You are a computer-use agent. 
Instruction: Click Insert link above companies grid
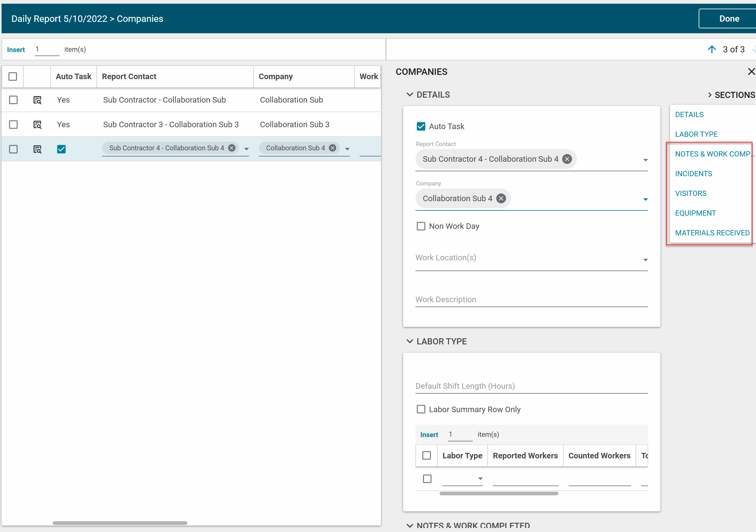pos(16,50)
